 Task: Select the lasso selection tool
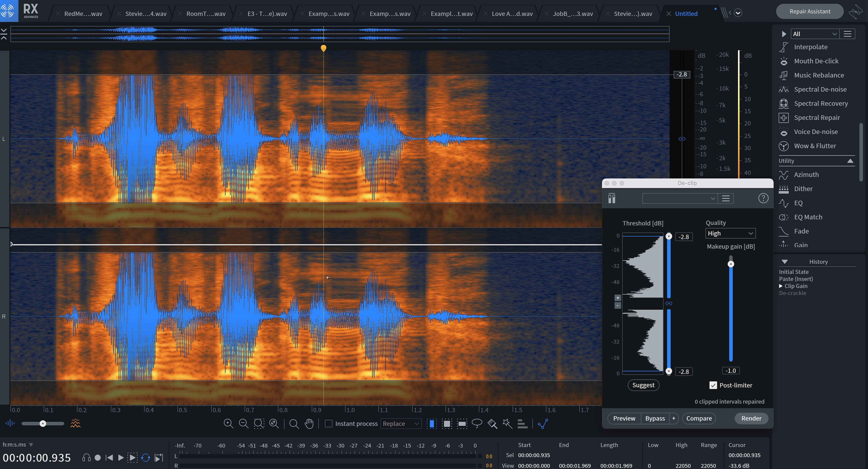click(x=477, y=424)
